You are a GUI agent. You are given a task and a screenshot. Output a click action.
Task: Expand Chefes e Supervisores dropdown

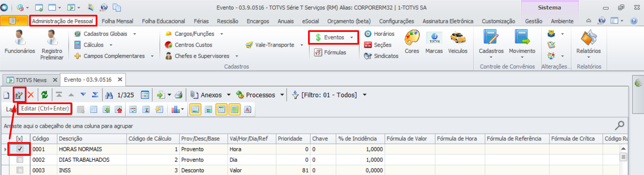pos(237,56)
